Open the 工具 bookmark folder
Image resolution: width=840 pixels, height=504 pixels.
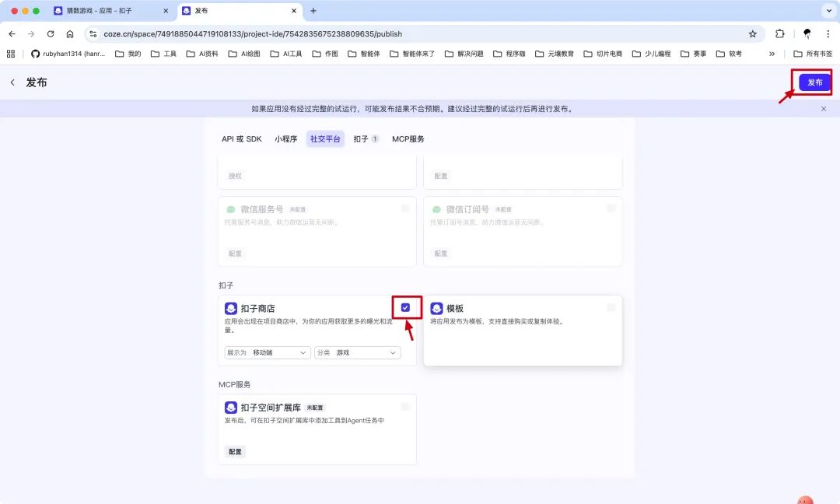coord(164,54)
